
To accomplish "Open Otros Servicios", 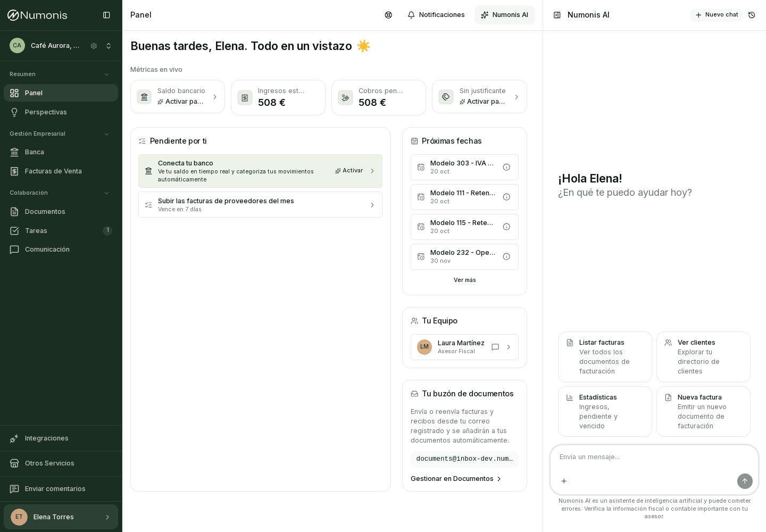I will coord(61,463).
